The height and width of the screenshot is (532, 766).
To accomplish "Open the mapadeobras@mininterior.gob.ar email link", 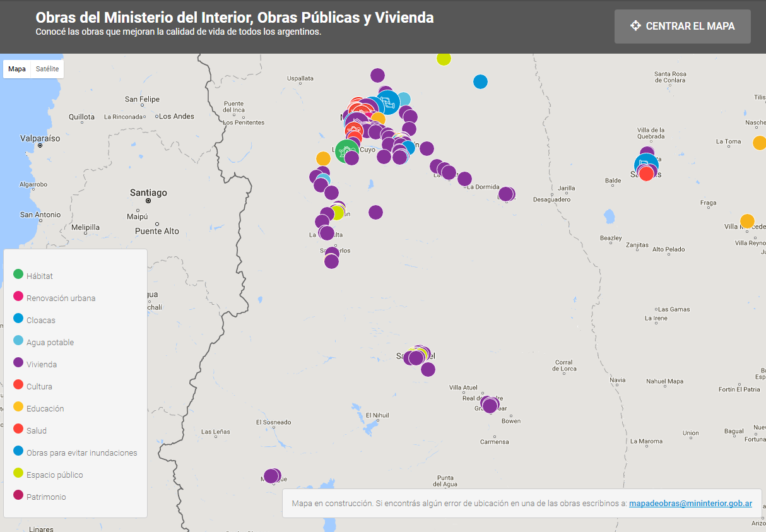I will click(690, 503).
